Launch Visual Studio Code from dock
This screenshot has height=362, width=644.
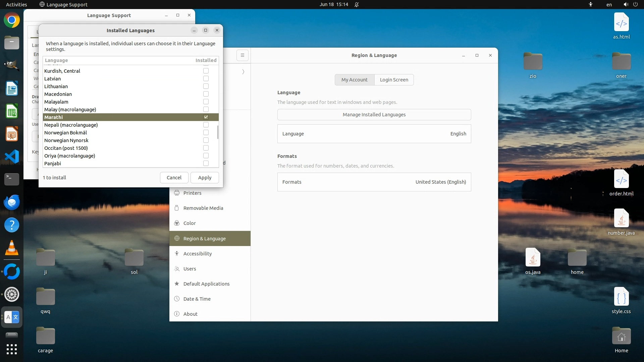pyautogui.click(x=12, y=157)
